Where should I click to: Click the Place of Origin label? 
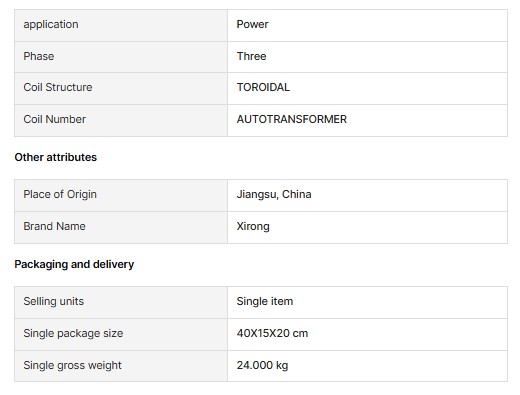60,194
